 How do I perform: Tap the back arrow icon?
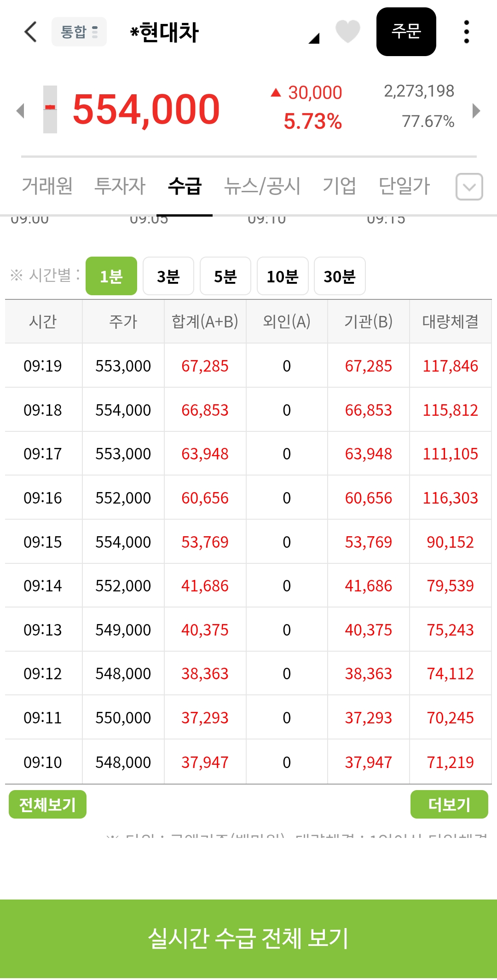click(x=30, y=32)
